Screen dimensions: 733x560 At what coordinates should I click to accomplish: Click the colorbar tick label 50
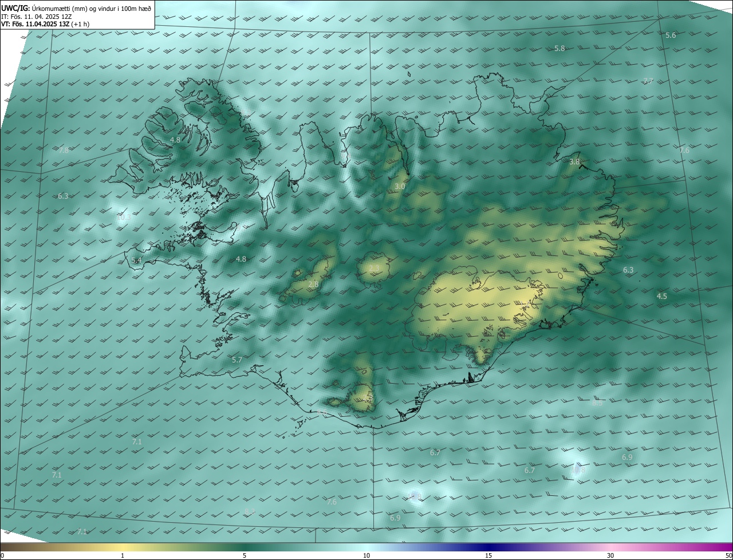tap(728, 555)
